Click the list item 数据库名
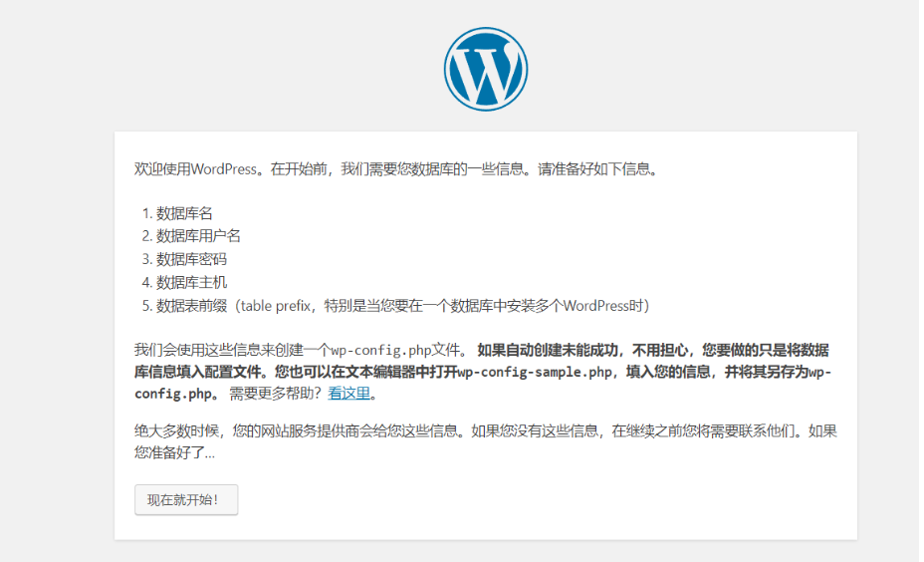This screenshot has width=924, height=562. coord(184,213)
